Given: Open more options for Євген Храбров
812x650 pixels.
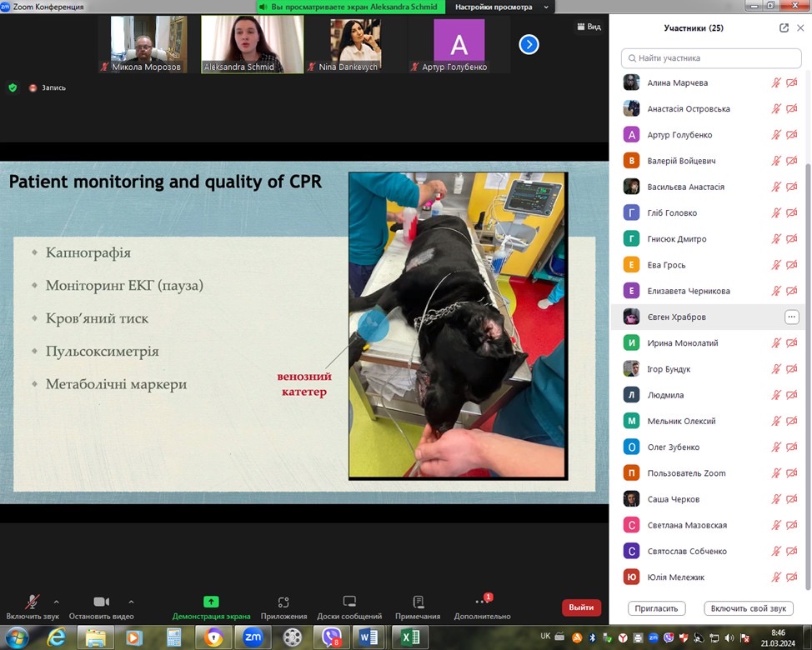Looking at the screenshot, I should [x=791, y=317].
